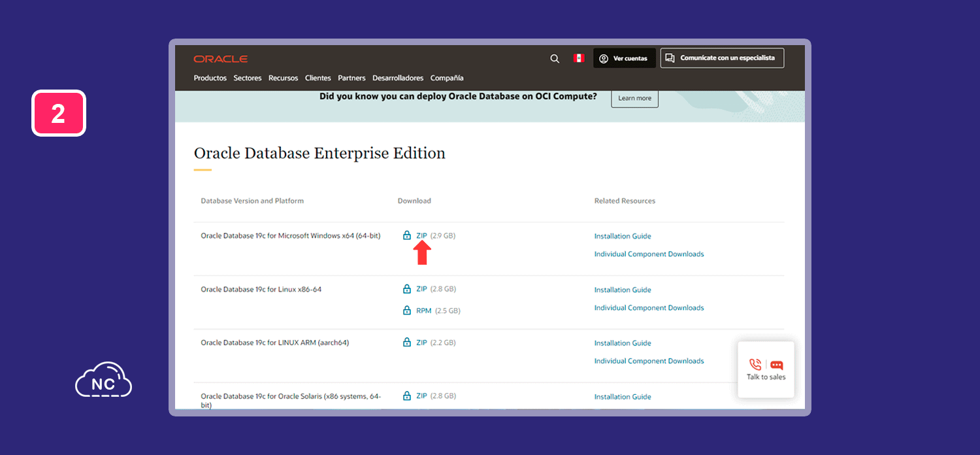Viewport: 980px width, 455px height.
Task: Select text Oracle Database 19c for Oracle Solaris
Action: click(291, 401)
